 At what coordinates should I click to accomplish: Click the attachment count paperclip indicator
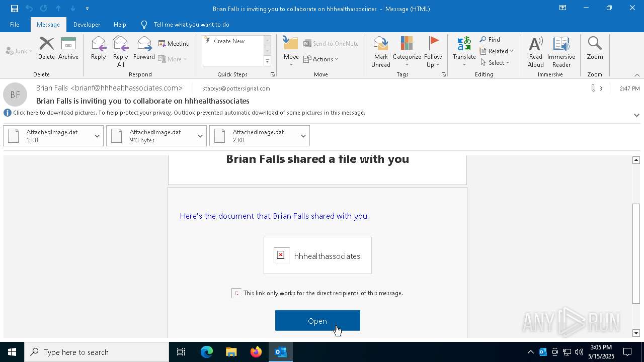tap(596, 88)
